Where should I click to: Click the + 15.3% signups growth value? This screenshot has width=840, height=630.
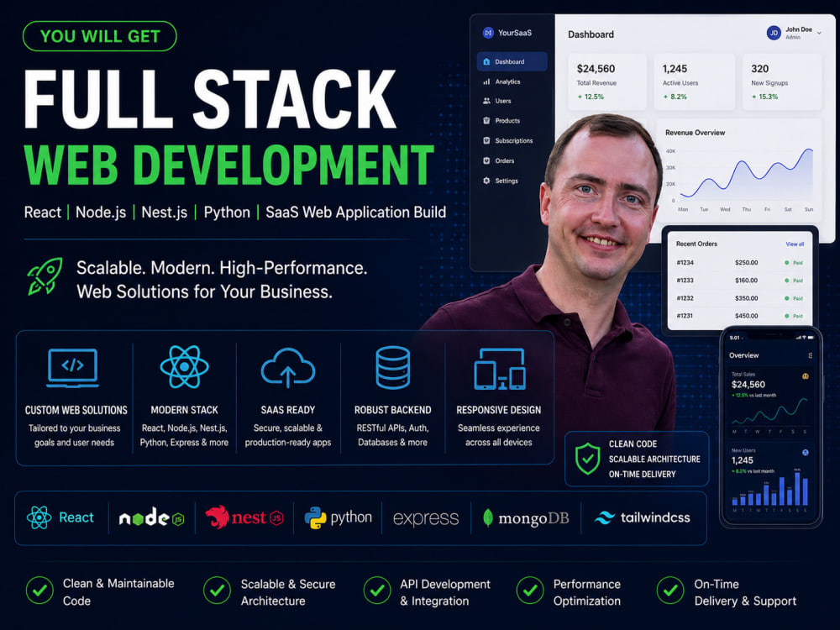pyautogui.click(x=765, y=97)
